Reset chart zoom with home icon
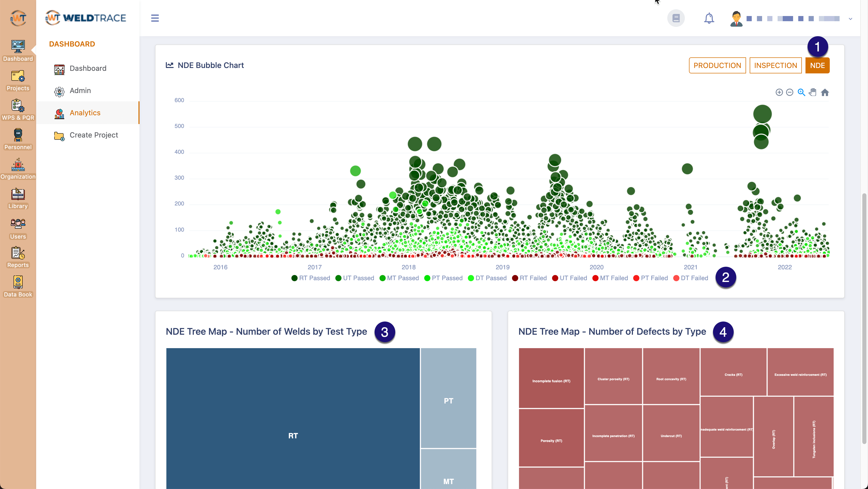 (825, 92)
